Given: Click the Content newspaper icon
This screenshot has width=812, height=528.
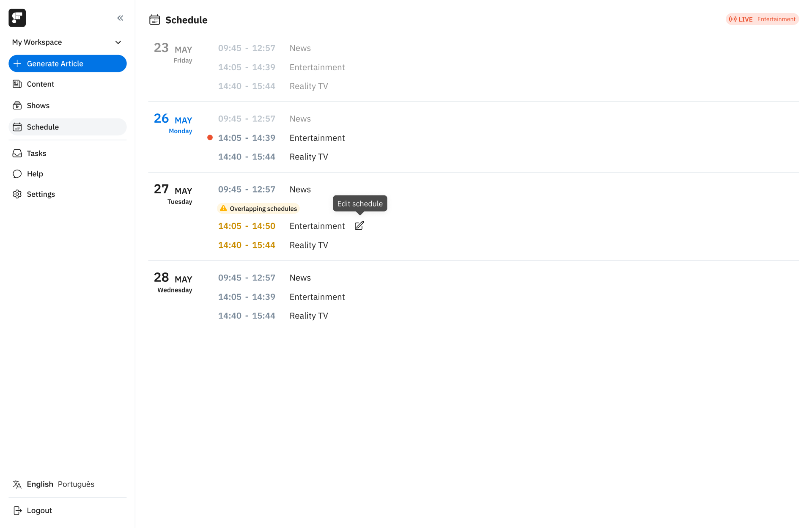Looking at the screenshot, I should 17,84.
